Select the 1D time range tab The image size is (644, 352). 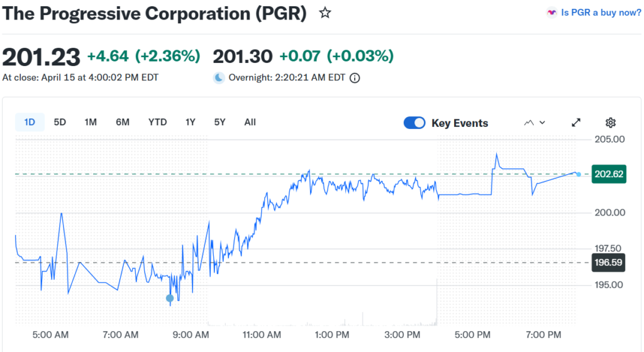click(30, 122)
